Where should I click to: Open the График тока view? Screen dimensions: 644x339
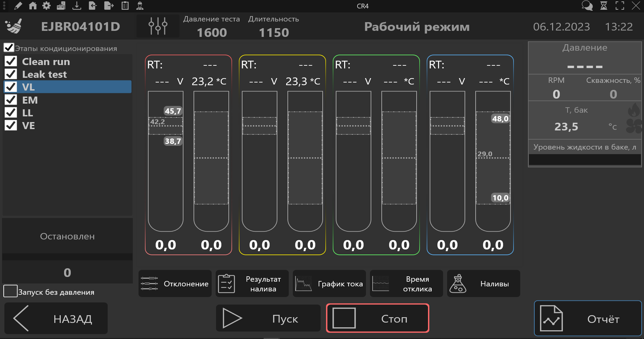(x=329, y=284)
